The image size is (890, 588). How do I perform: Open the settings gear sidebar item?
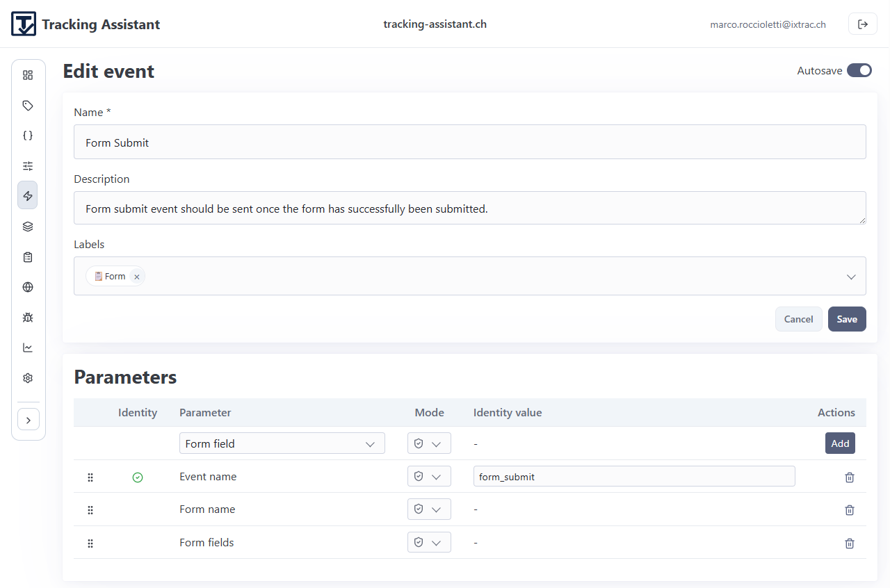(x=28, y=378)
